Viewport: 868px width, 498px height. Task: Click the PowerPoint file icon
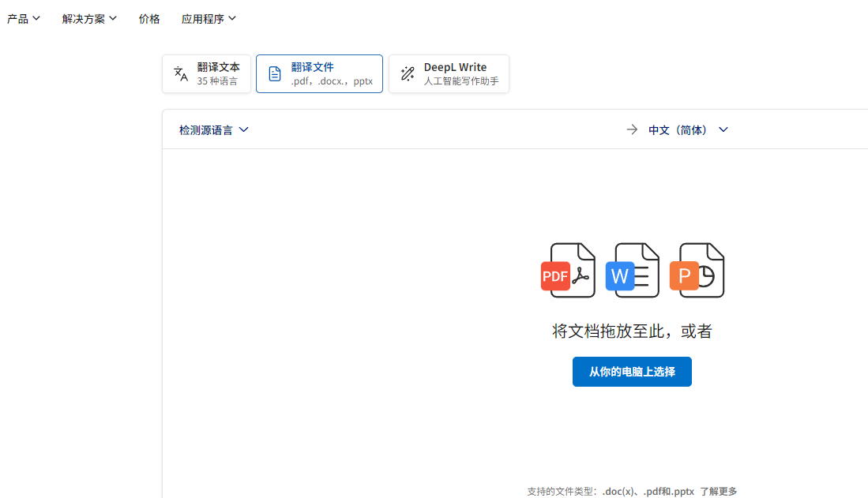[696, 271]
